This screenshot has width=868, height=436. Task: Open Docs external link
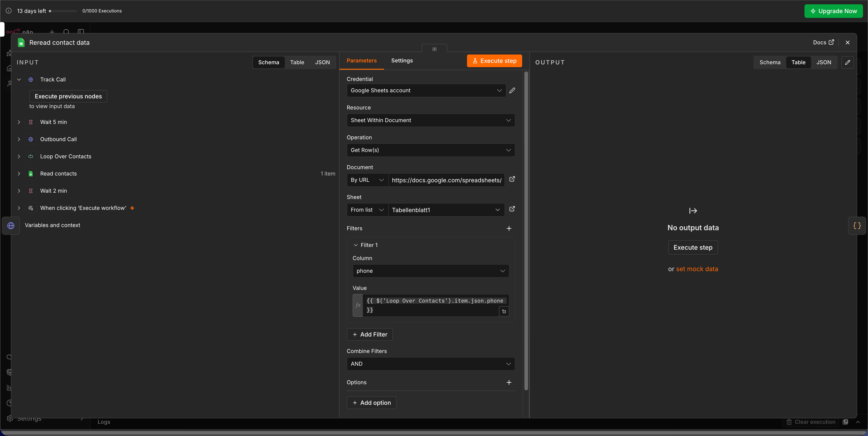[823, 43]
